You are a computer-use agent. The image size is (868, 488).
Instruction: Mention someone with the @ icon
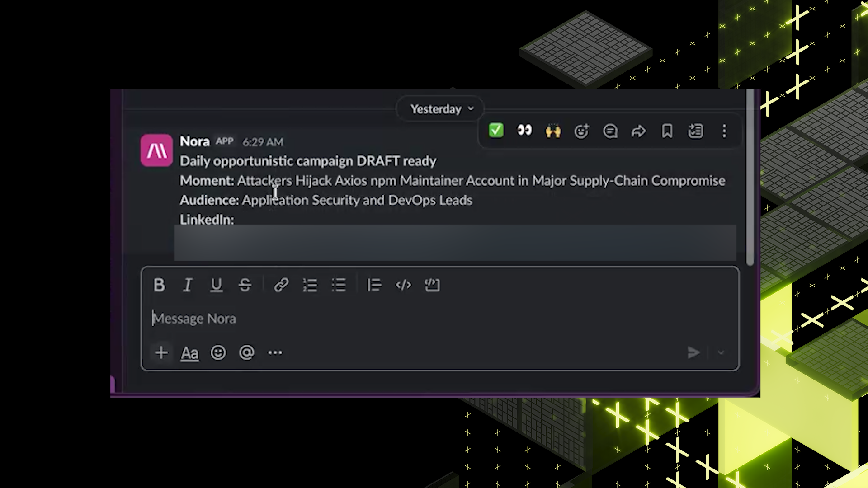click(x=247, y=352)
